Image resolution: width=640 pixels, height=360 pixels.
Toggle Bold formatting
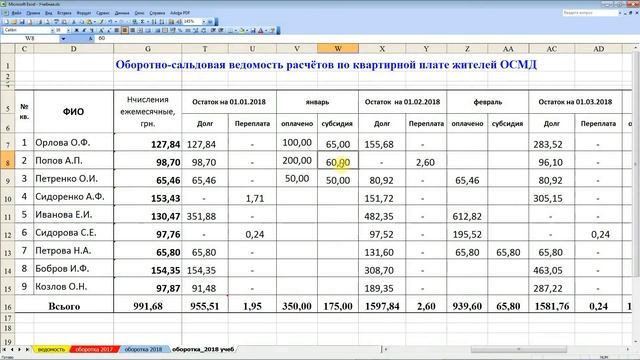click(77, 30)
